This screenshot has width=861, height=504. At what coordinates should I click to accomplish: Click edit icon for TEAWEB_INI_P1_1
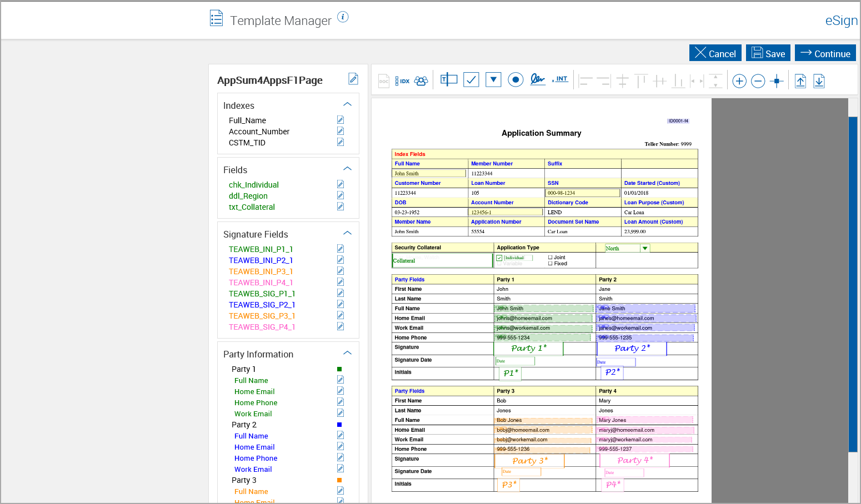[341, 249]
